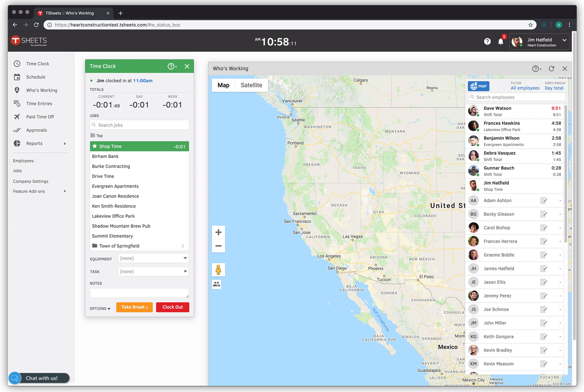584x392 pixels.
Task: Change filter All employees
Action: [525, 88]
